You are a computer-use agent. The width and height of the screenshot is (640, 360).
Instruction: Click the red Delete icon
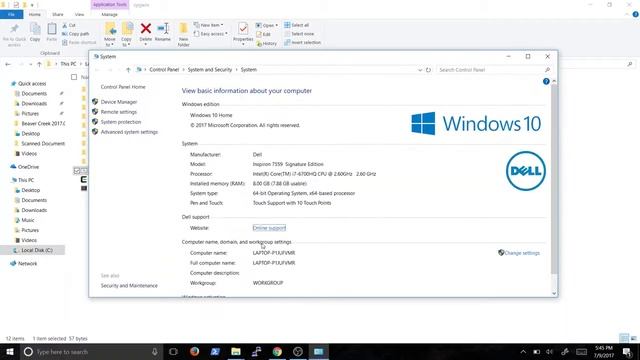click(146, 29)
